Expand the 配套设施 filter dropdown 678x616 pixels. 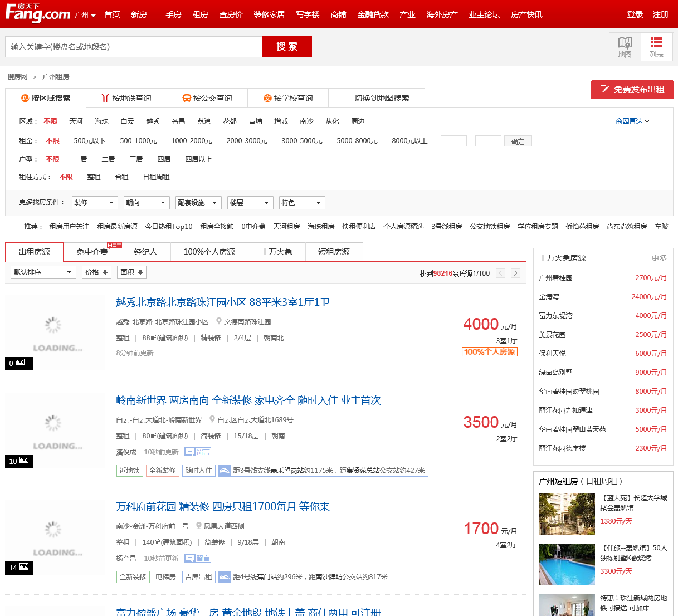coord(198,203)
